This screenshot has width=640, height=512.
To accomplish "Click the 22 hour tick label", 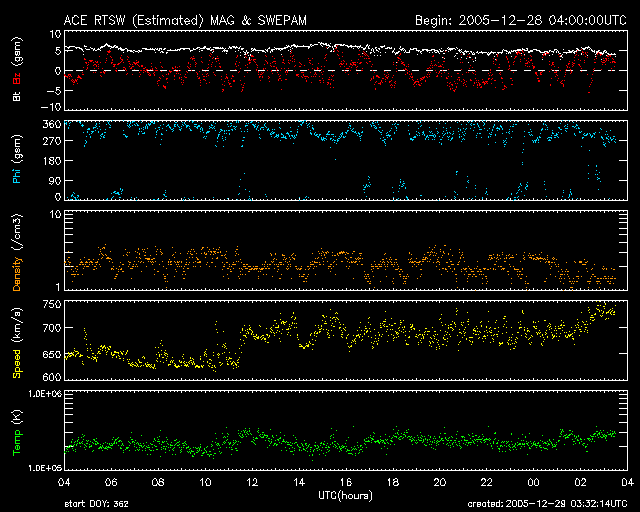I will (486, 482).
